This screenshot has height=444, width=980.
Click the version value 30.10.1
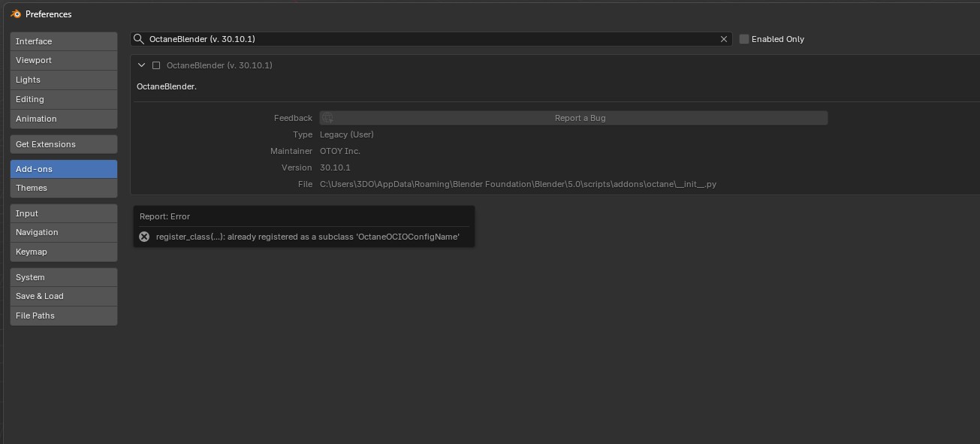point(335,168)
